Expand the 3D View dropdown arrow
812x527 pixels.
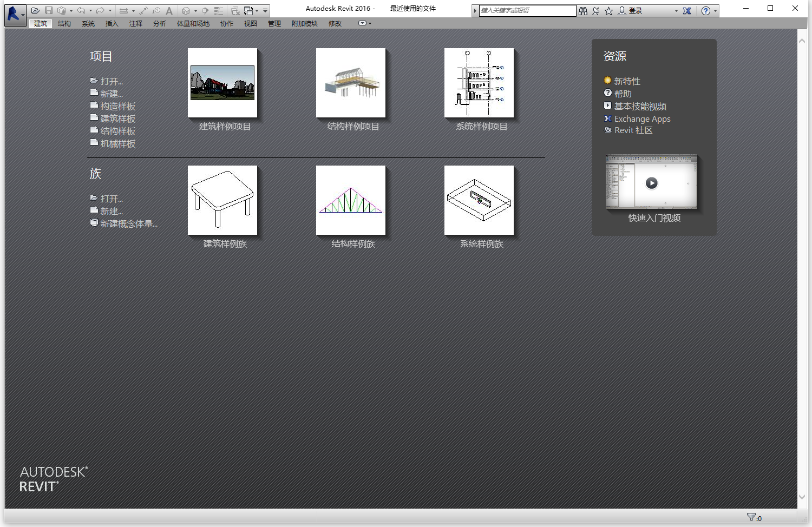195,11
